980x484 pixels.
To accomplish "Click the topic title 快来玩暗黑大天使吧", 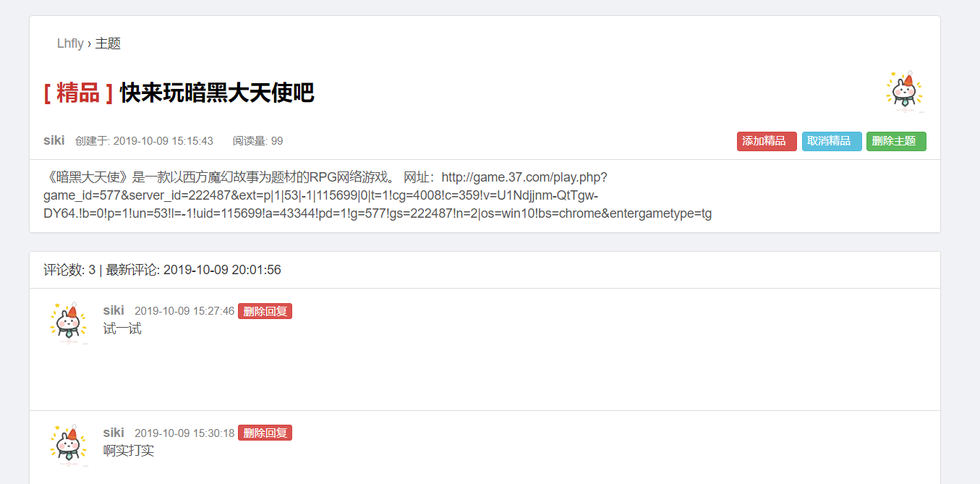I will point(217,93).
